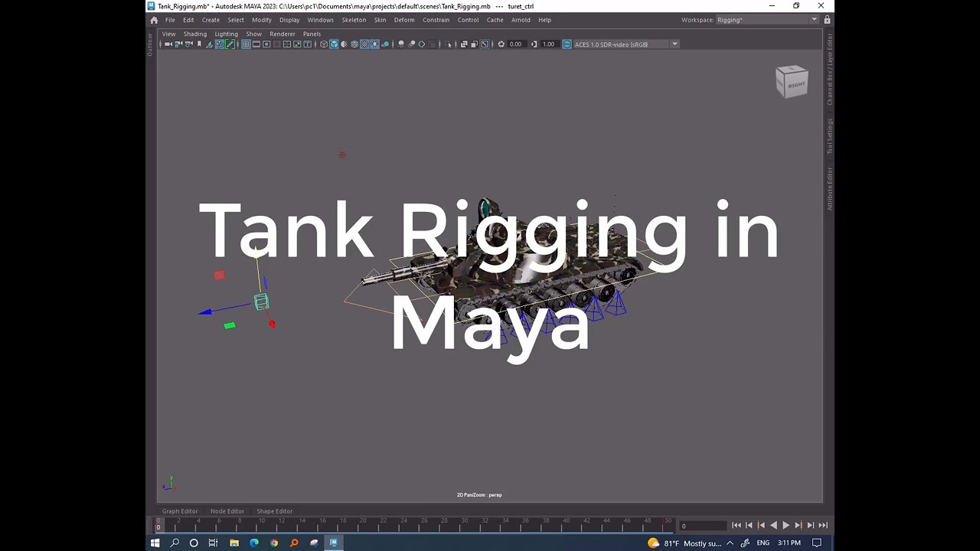Image resolution: width=980 pixels, height=551 pixels.
Task: Open the panel Panels menu
Action: (312, 34)
